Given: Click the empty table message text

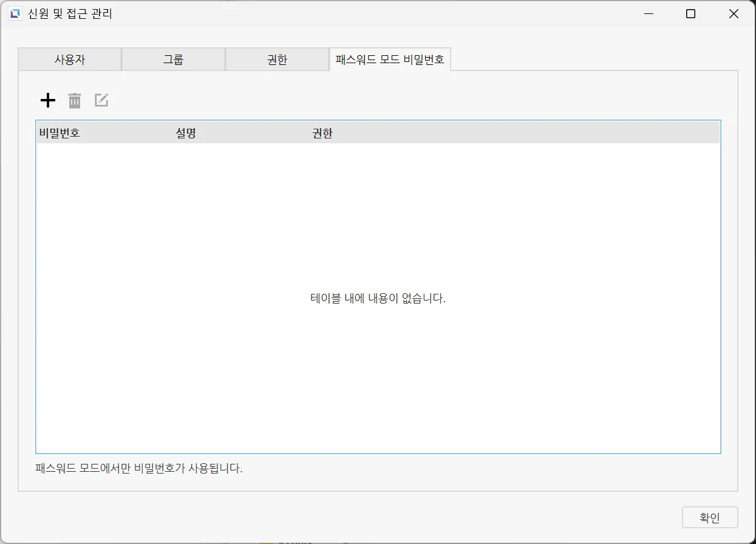Looking at the screenshot, I should [378, 299].
